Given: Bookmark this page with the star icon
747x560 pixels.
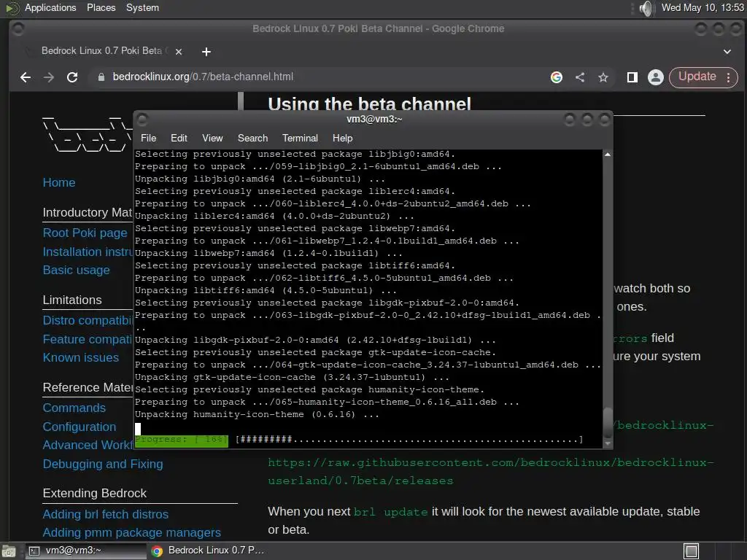Looking at the screenshot, I should pyautogui.click(x=603, y=77).
